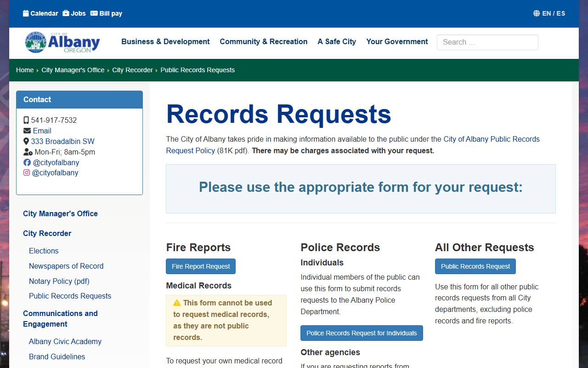Click the warning triangle icon in notice
The width and height of the screenshot is (588, 368).
[x=177, y=303]
